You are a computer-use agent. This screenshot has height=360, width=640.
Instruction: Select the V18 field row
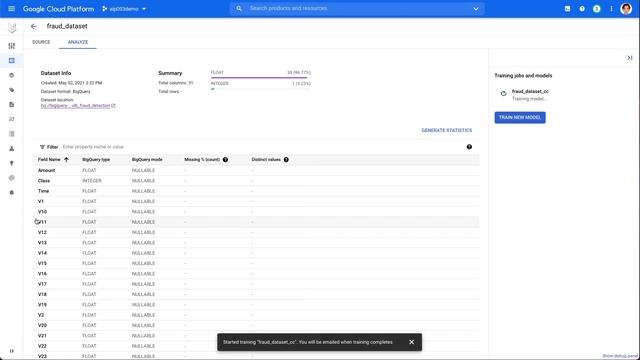(256, 294)
